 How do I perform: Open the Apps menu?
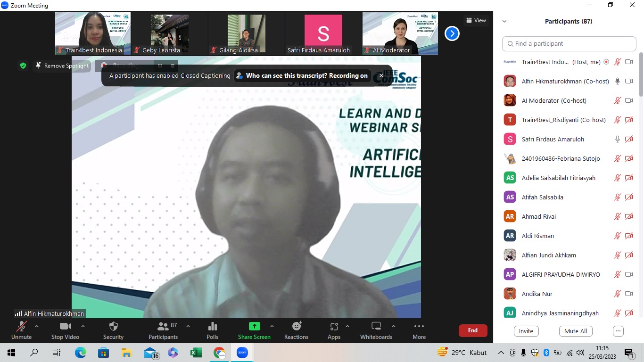(x=334, y=330)
